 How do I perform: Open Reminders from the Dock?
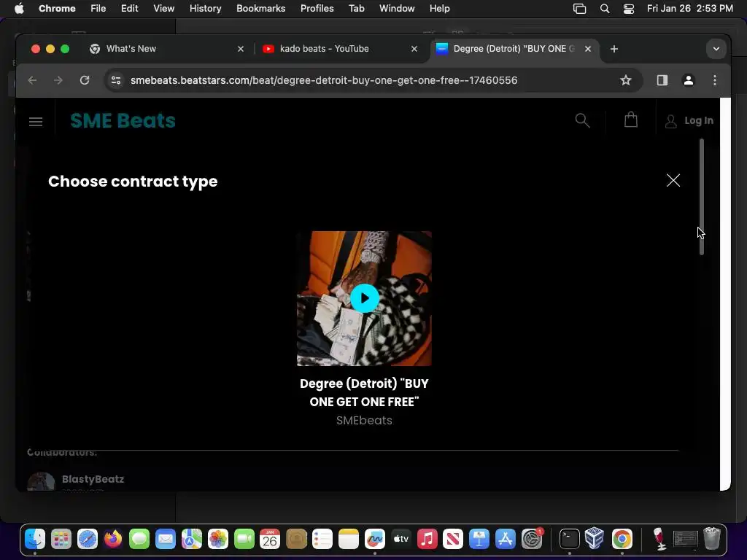322,539
